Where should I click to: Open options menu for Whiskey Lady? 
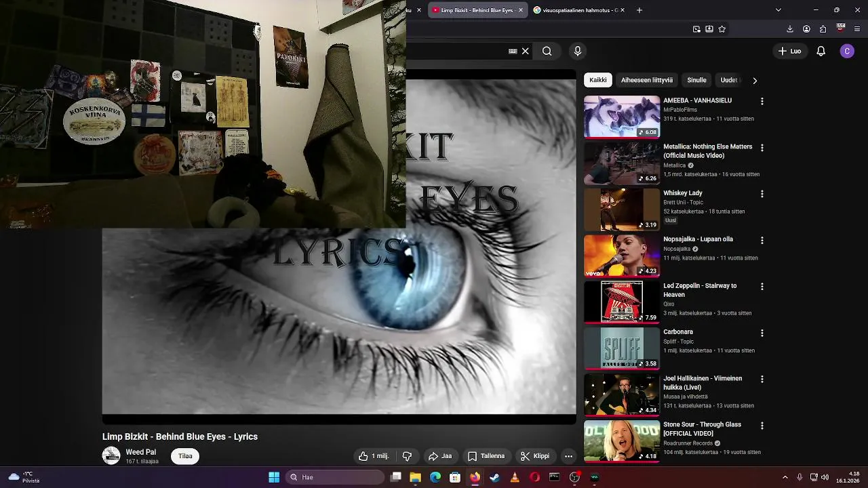point(762,194)
